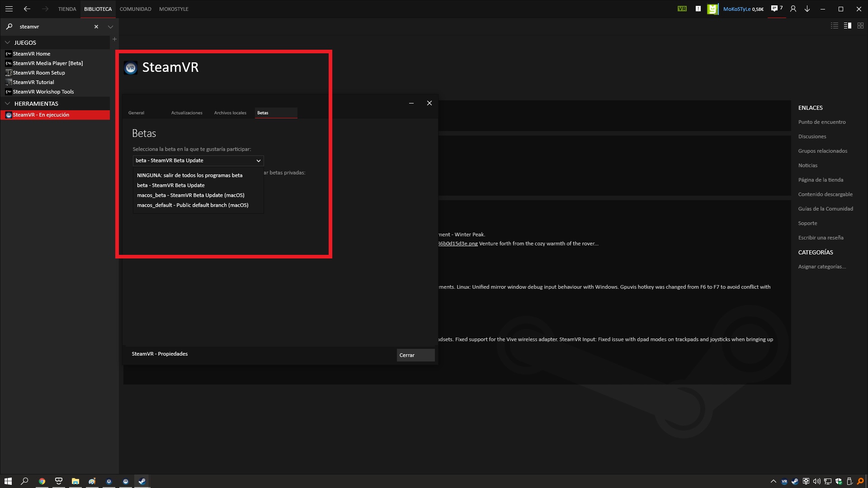Open the downloads arrow icon in the header
Viewport: 868px width, 488px height.
pyautogui.click(x=807, y=9)
